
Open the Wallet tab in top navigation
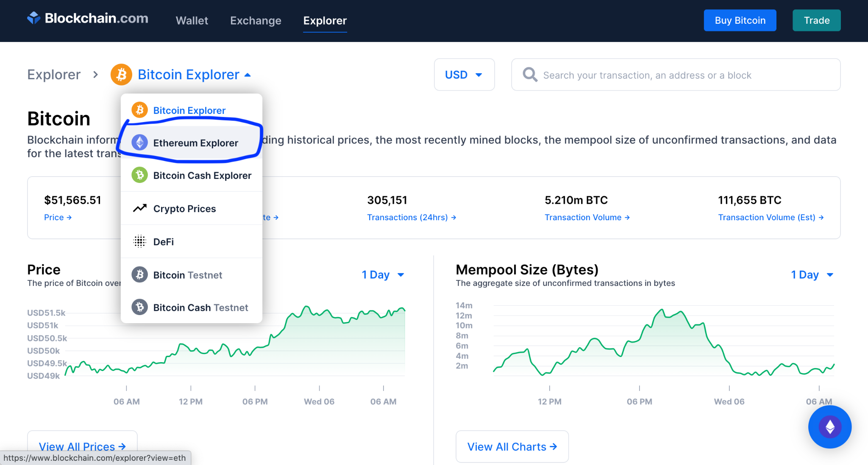pos(192,20)
